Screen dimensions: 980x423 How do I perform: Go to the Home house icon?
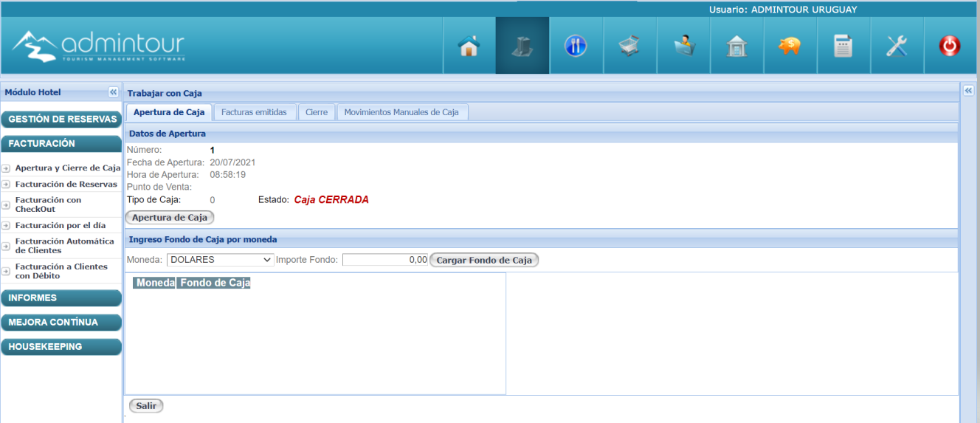pyautogui.click(x=469, y=47)
